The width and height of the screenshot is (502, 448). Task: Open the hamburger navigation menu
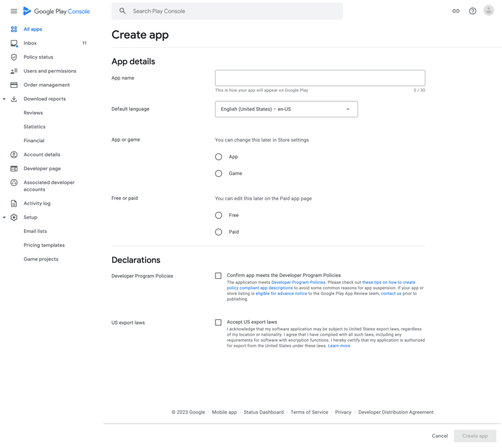coord(14,11)
